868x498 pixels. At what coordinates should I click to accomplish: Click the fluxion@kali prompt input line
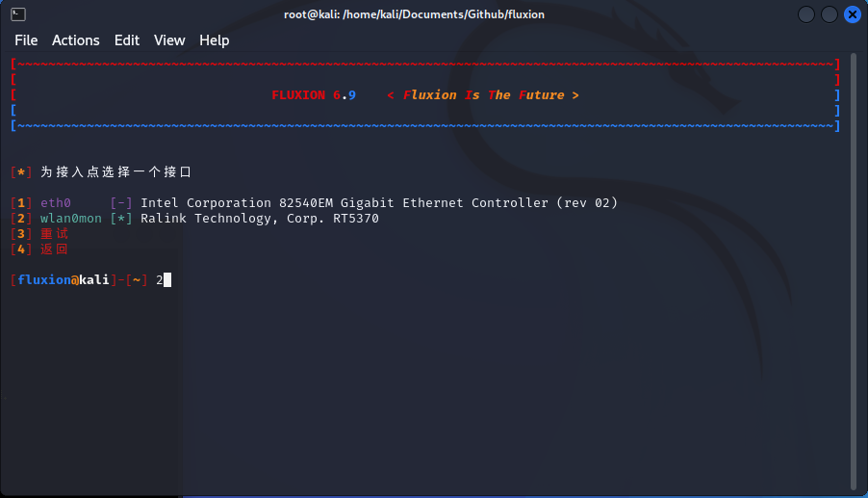(x=90, y=279)
